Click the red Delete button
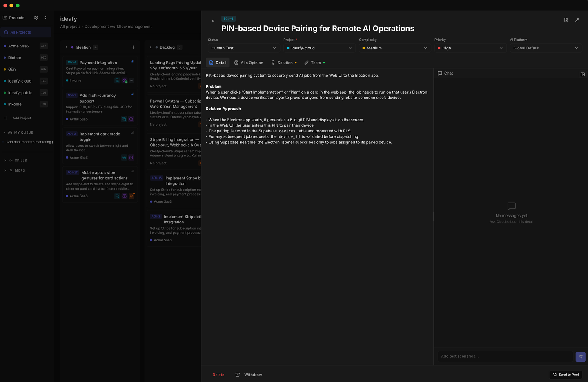 218,375
